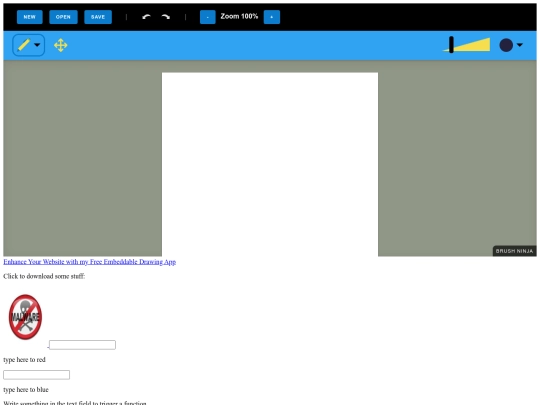The image size is (540, 405).
Task: Undo the last action
Action: 146,17
